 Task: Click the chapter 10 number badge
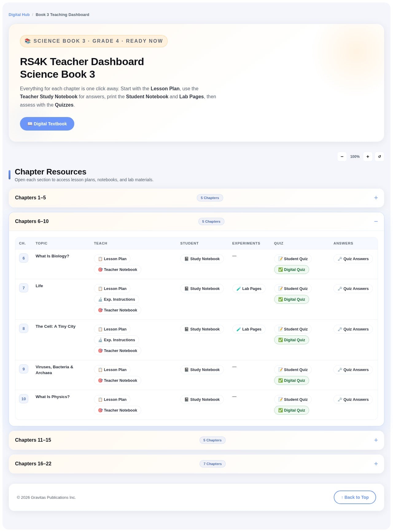(24, 399)
